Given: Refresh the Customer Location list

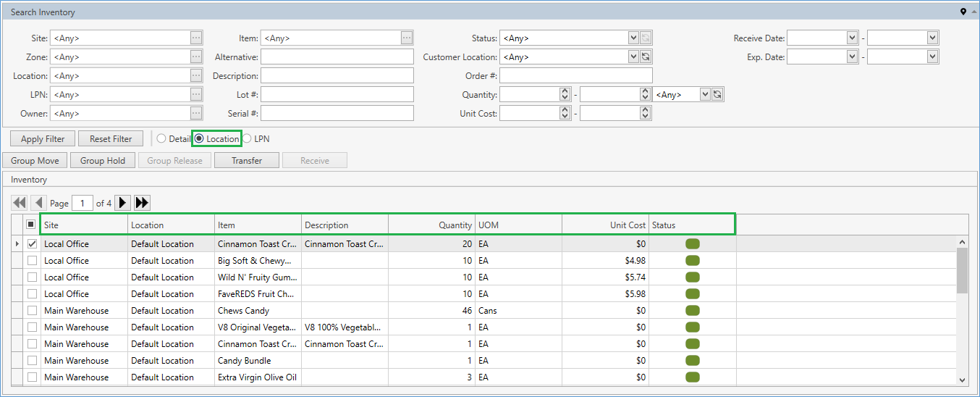Looking at the screenshot, I should [x=646, y=57].
